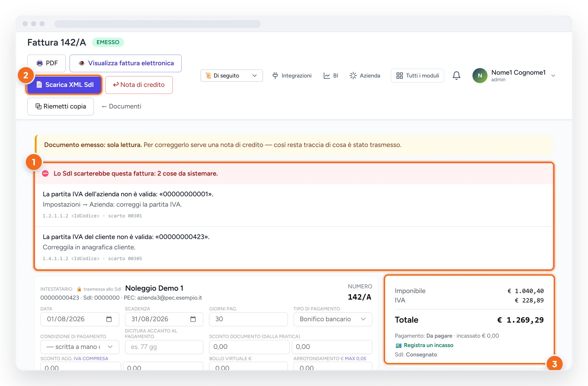
Task: Click the Nome1 Cognome1 user name
Action: click(518, 72)
